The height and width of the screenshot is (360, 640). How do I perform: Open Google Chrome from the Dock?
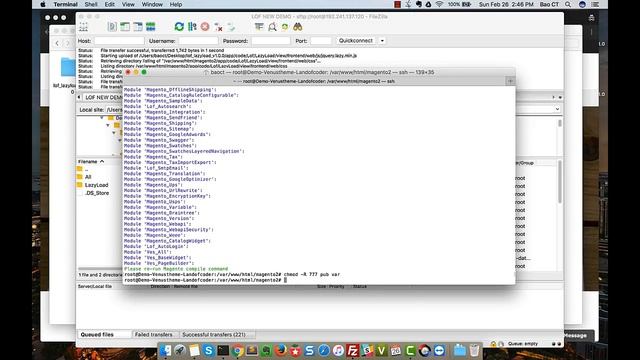tap(238, 350)
